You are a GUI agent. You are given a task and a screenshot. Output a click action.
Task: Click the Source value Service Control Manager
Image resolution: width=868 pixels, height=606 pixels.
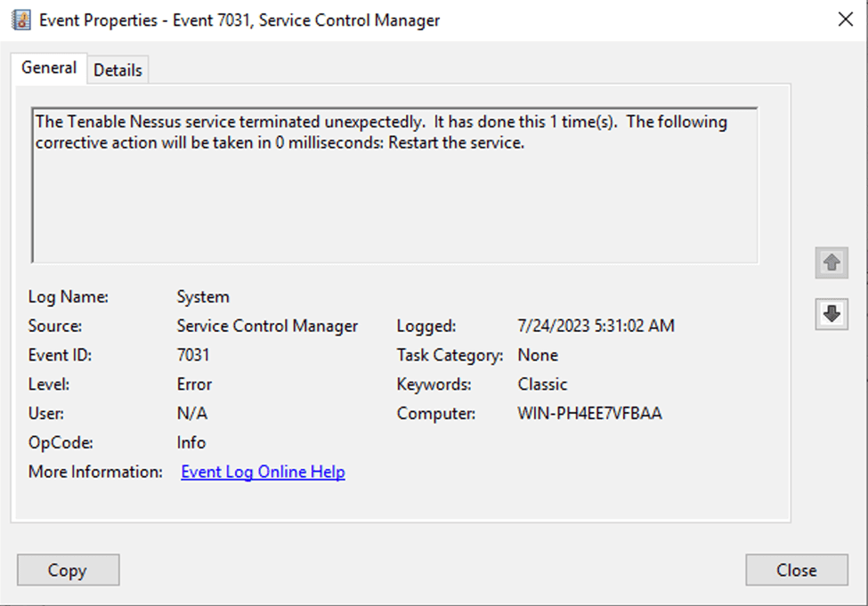(x=267, y=327)
